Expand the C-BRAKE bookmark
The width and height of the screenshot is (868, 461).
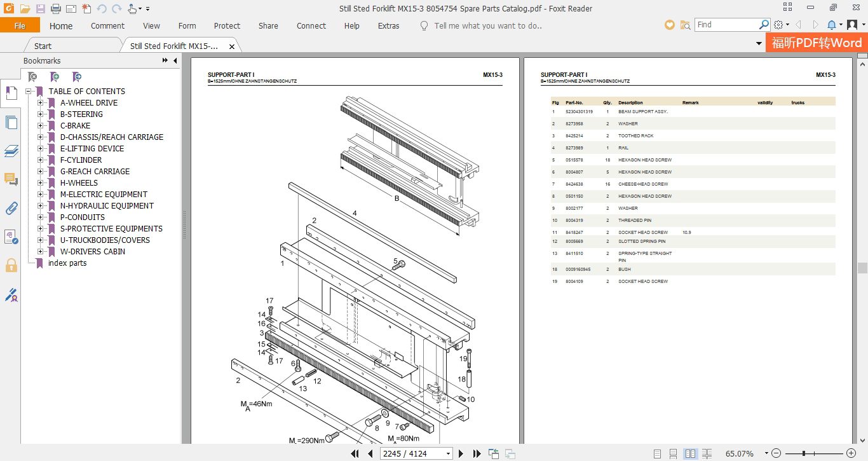pos(40,126)
